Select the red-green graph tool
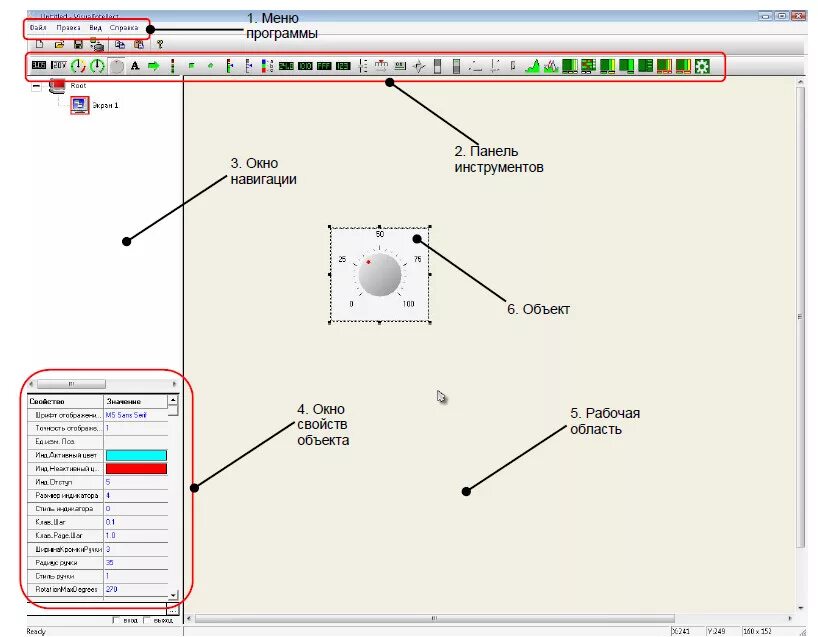The height and width of the screenshot is (637, 818). 551,66
